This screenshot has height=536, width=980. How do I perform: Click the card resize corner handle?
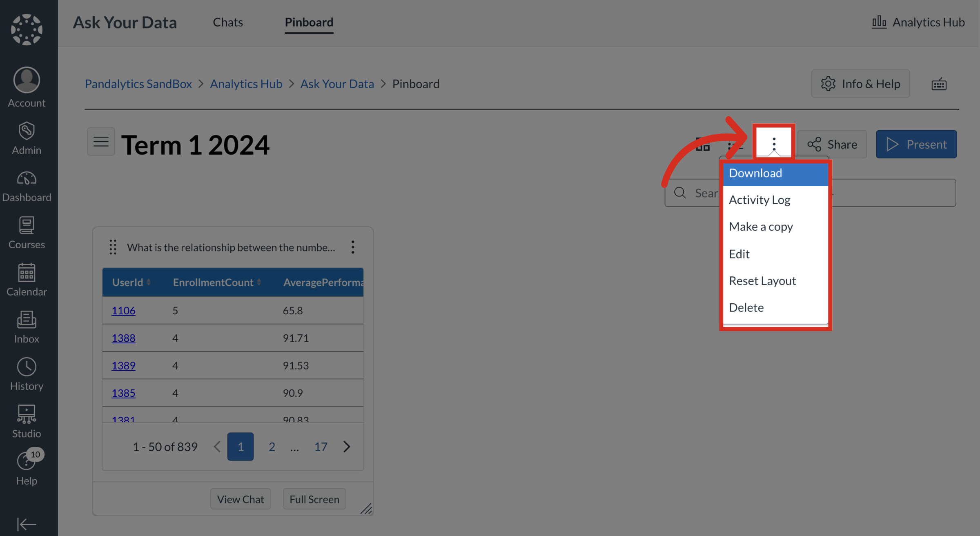pos(366,509)
